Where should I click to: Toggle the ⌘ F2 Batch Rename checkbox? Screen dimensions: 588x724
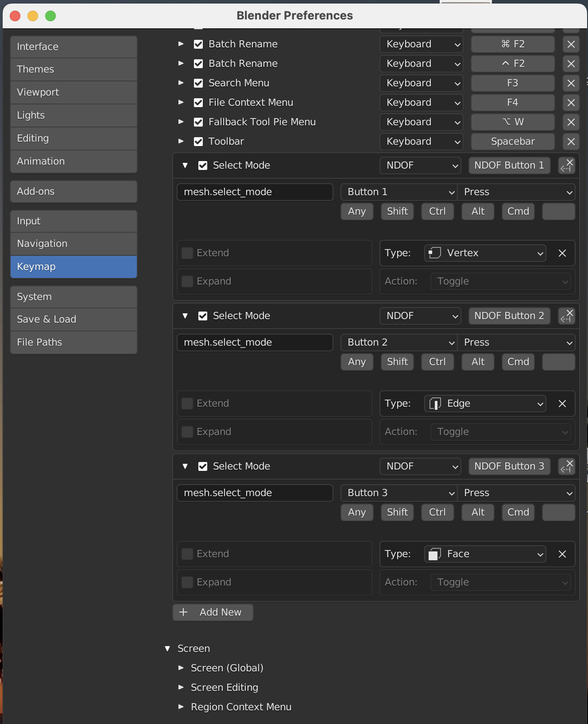198,44
